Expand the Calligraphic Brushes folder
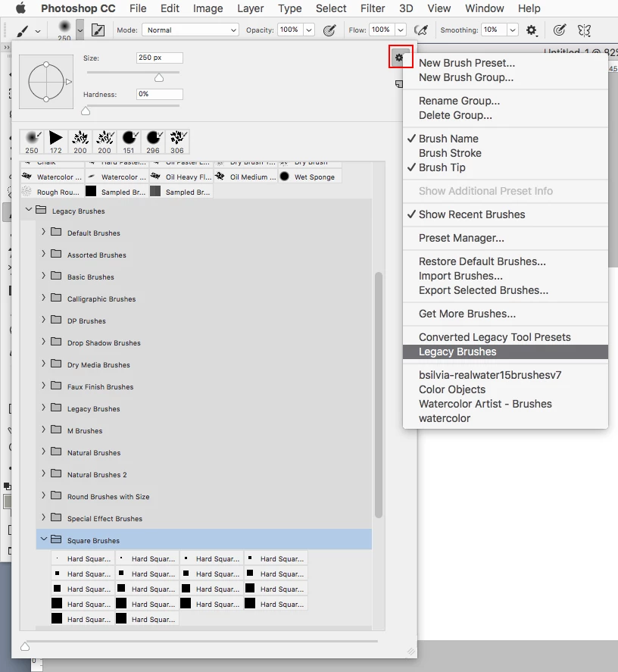Image resolution: width=618 pixels, height=672 pixels. [43, 298]
